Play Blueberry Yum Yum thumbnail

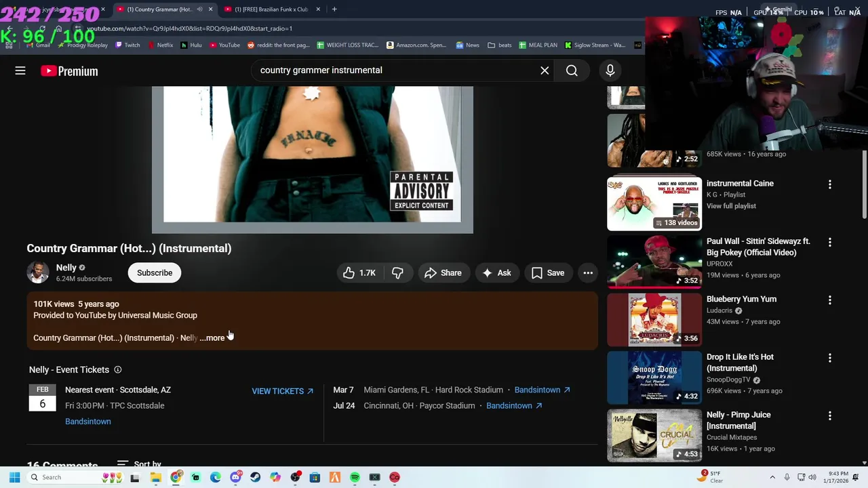pyautogui.click(x=654, y=320)
